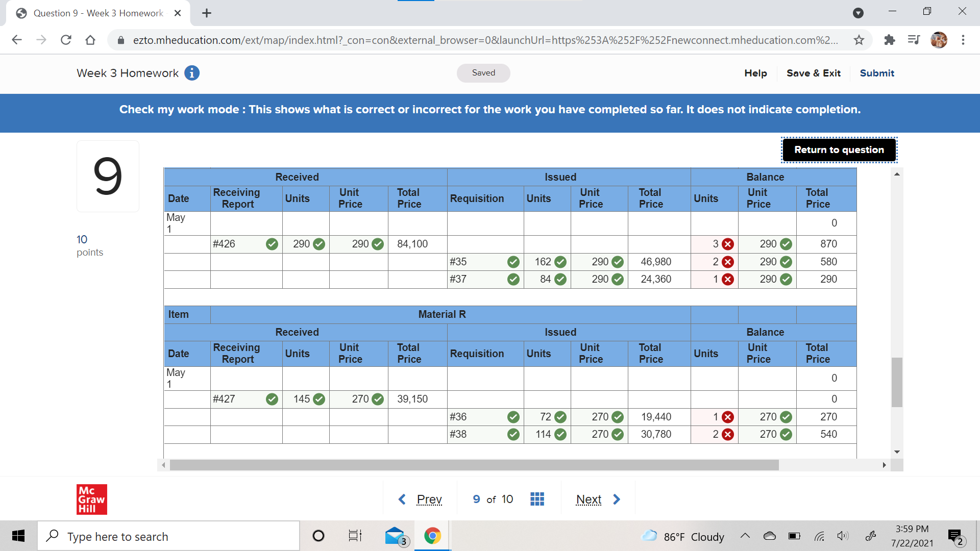Click the Windows search box
The height and width of the screenshot is (551, 980).
tap(168, 536)
